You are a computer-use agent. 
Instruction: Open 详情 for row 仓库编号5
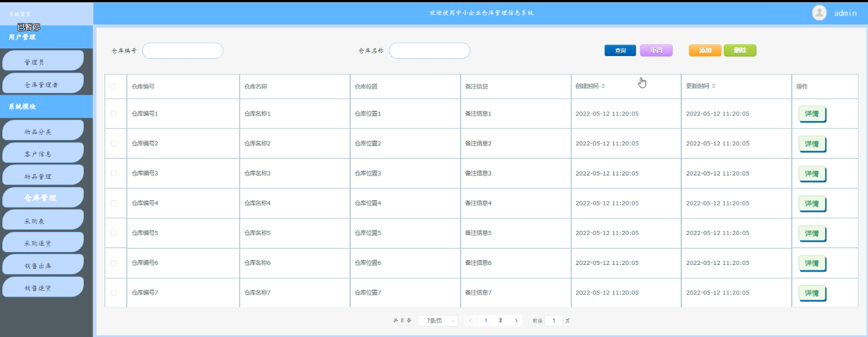click(812, 234)
